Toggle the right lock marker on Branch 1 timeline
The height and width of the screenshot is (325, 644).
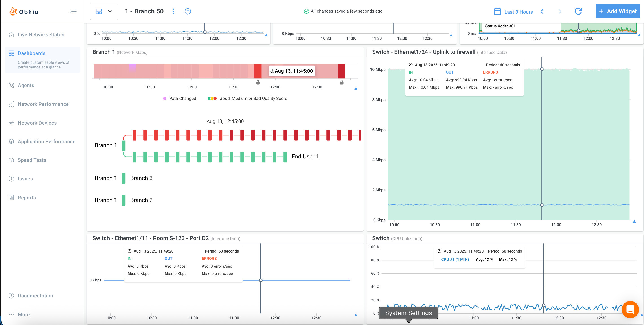(x=342, y=82)
